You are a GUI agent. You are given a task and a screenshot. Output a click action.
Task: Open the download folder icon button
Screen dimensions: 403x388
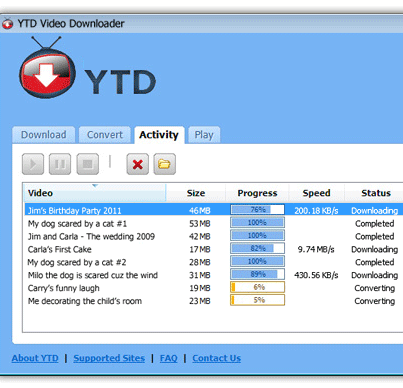coord(165,164)
